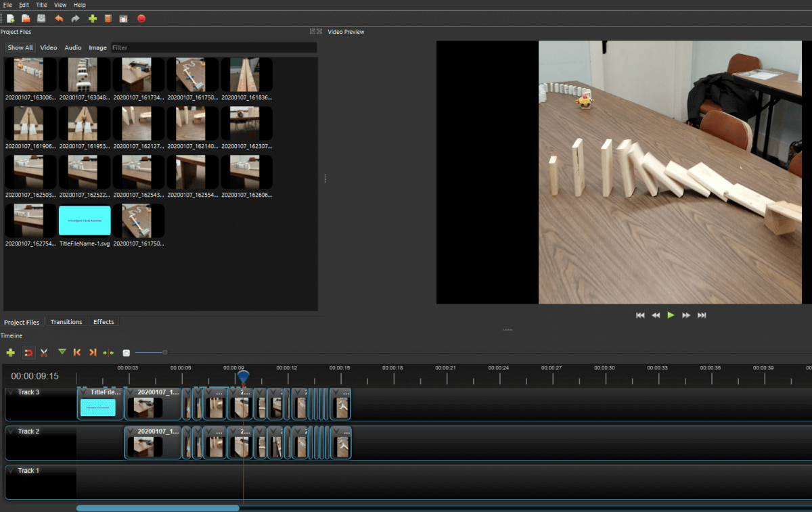
Task: Add a new track with the timeline plus icon
Action: pos(10,352)
